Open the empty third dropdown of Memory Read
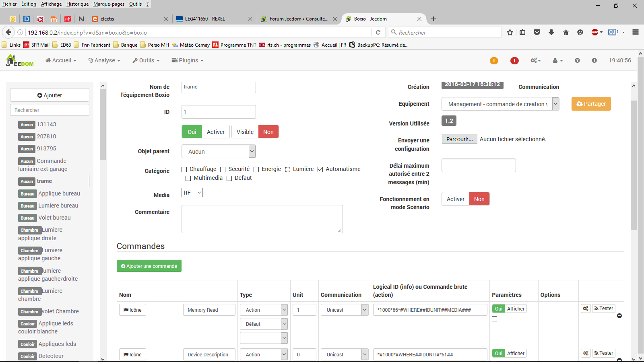 click(x=264, y=338)
